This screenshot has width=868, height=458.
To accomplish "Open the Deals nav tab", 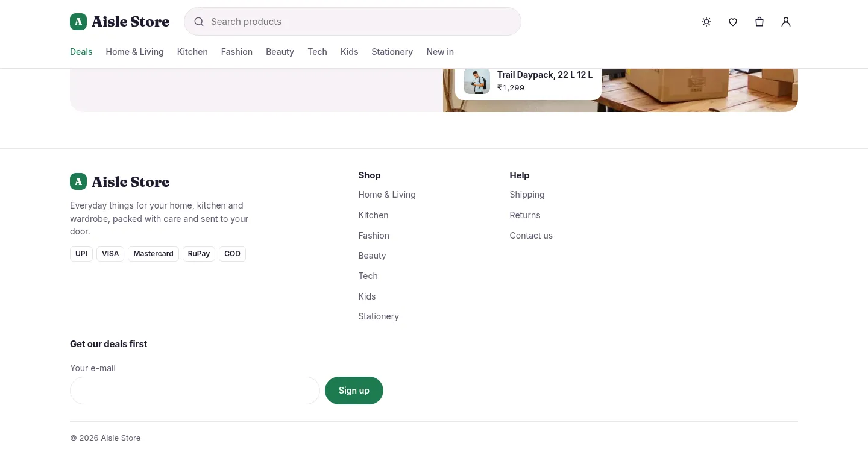I will pyautogui.click(x=81, y=52).
